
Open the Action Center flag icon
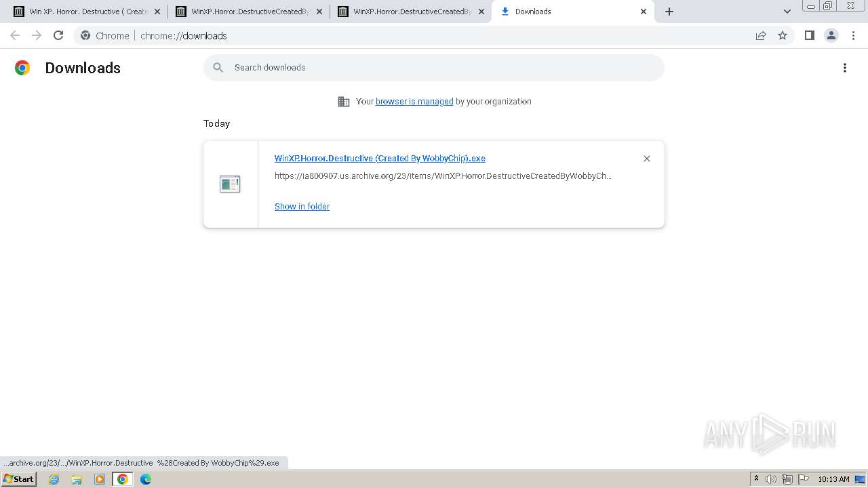pos(804,479)
